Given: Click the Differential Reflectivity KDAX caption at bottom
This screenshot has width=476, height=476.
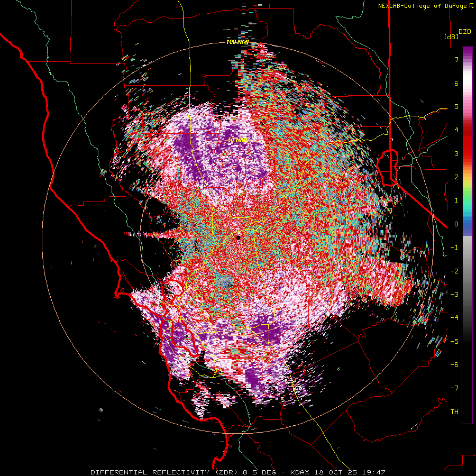Looking at the screenshot, I should coord(237,472).
